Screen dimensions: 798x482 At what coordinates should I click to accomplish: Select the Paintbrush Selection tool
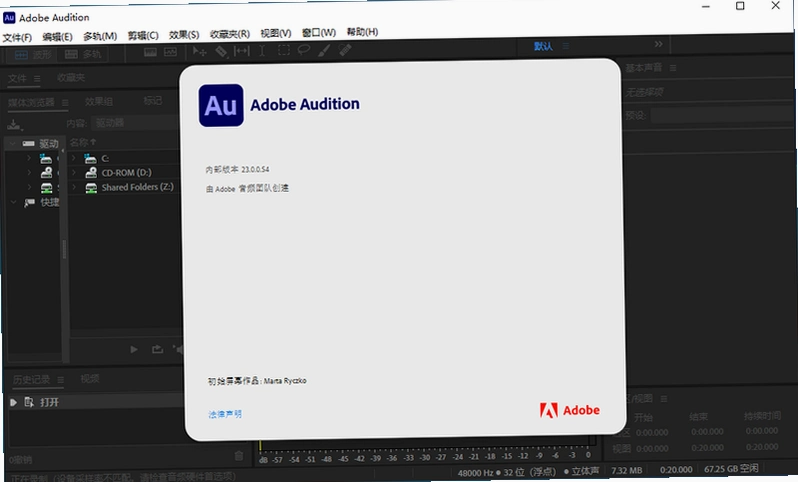324,50
